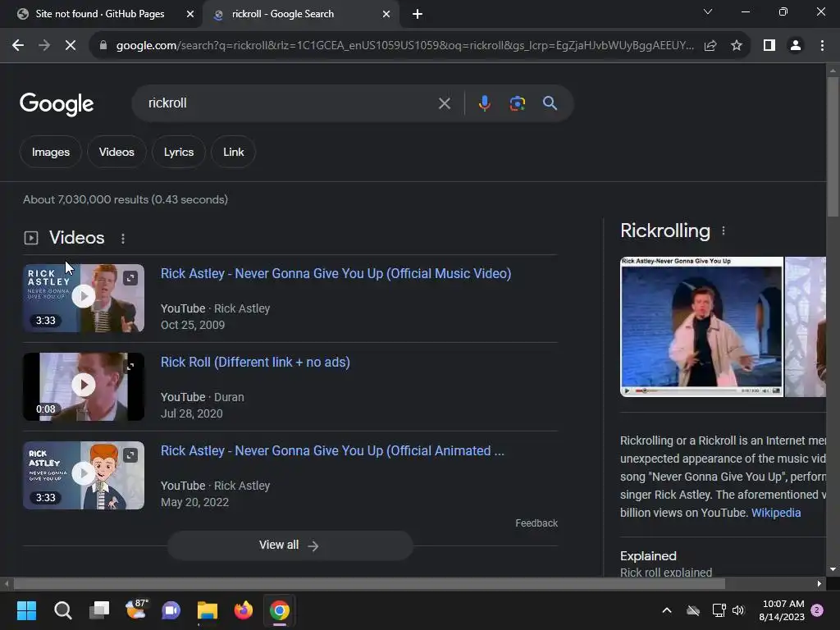This screenshot has width=840, height=630.
Task: Open Official Animated video result
Action: click(x=332, y=450)
